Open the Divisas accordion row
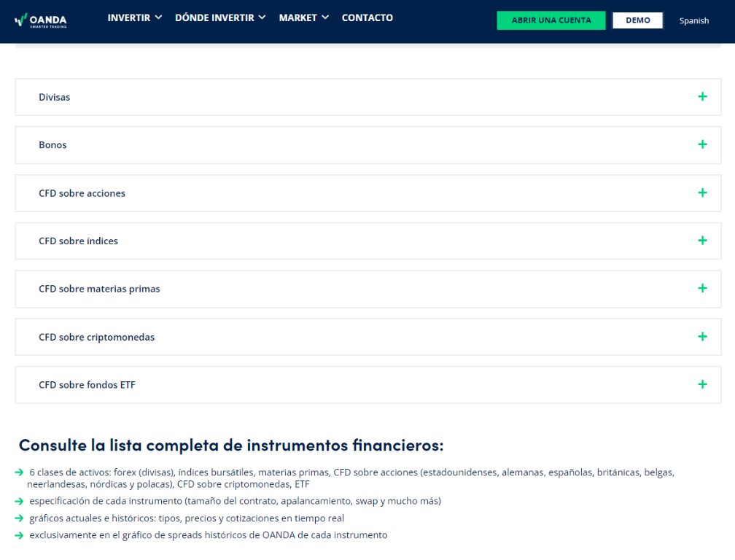735x560 pixels. [x=55, y=96]
